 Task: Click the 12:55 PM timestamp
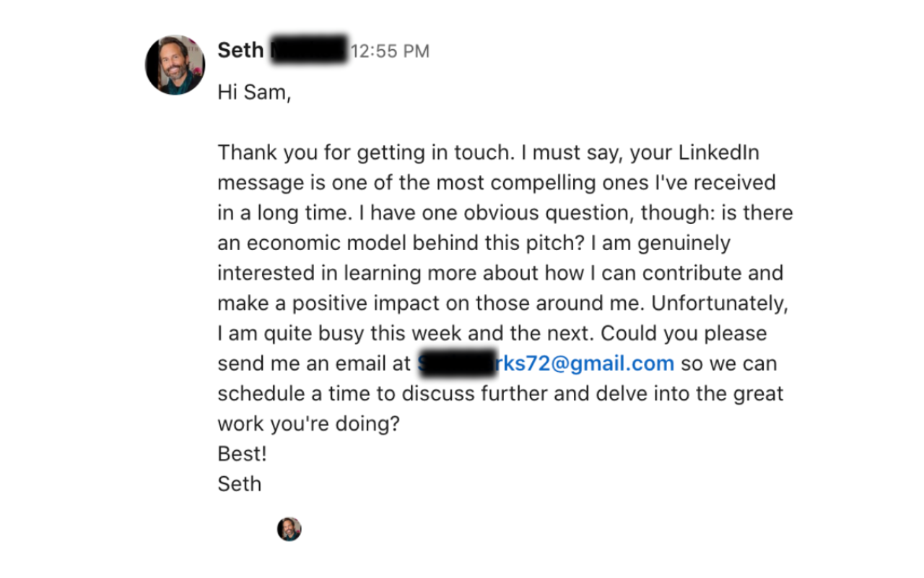(390, 51)
